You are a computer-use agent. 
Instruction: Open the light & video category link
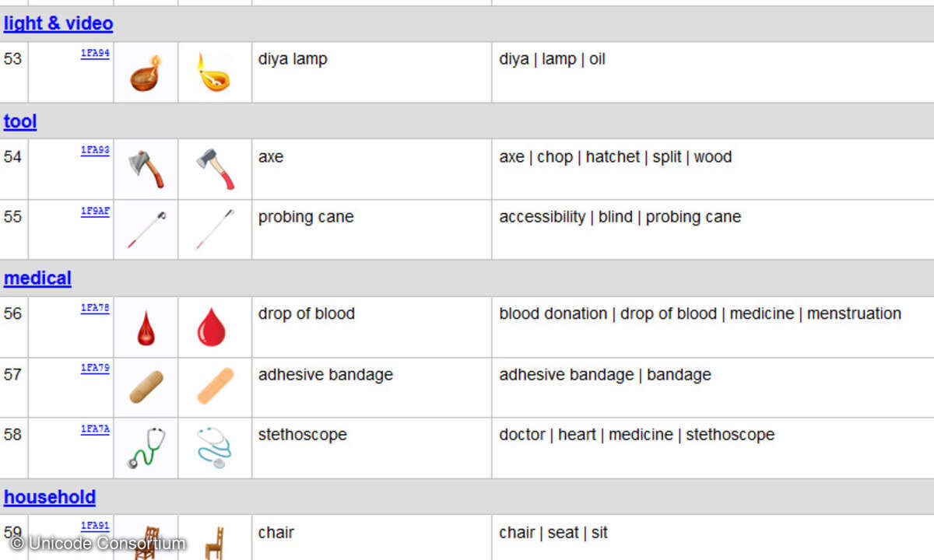click(x=58, y=23)
